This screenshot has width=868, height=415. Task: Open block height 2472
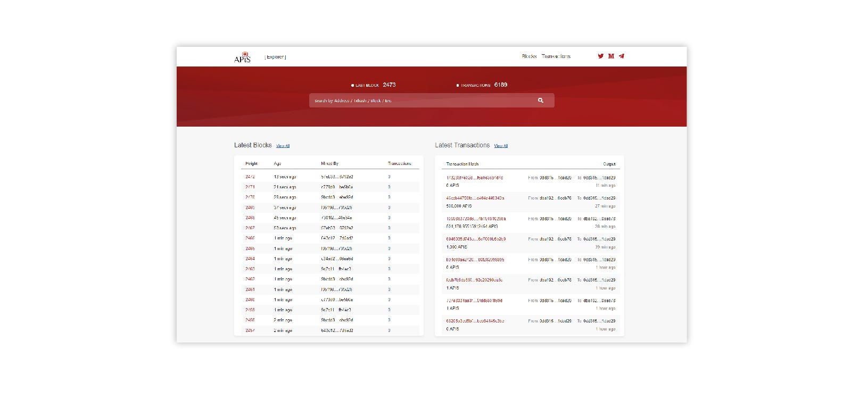[250, 177]
